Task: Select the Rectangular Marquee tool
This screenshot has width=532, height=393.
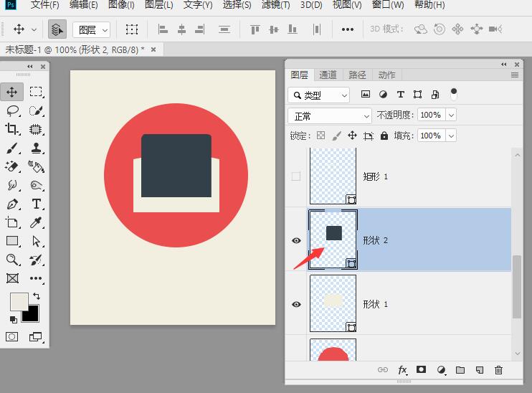Action: [x=36, y=92]
